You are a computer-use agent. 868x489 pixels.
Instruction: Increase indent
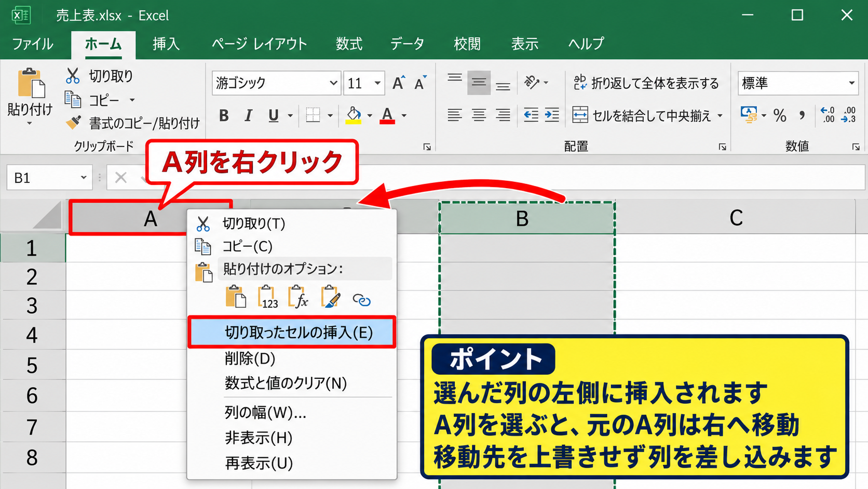(552, 115)
